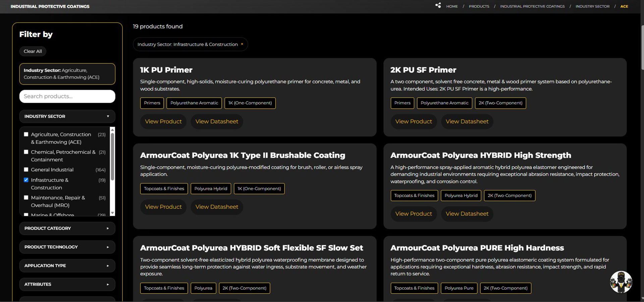Click Polyurethane Aromatic tag on 1K PU Primer
This screenshot has height=302, width=644.
[x=194, y=103]
